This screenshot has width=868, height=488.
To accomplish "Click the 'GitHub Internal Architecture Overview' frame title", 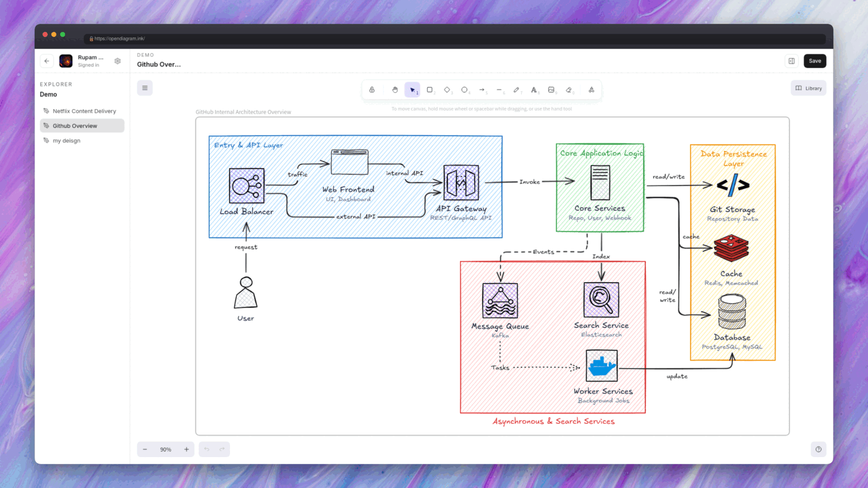I will [243, 112].
